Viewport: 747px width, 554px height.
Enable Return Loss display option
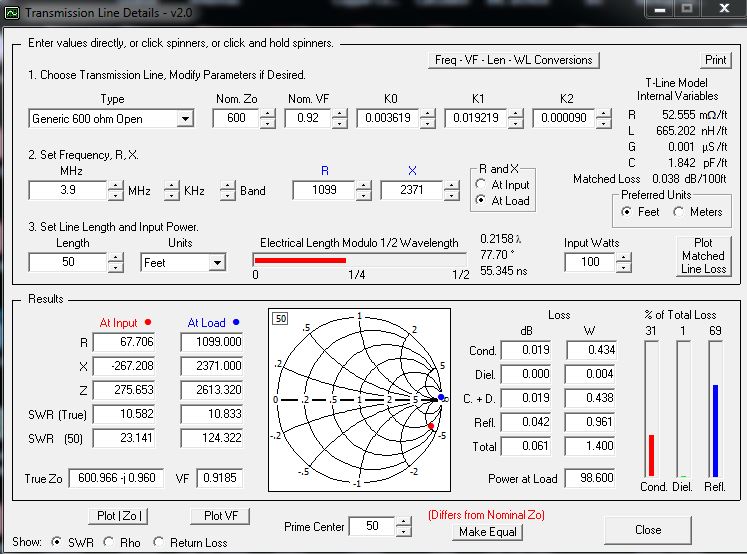[159, 542]
